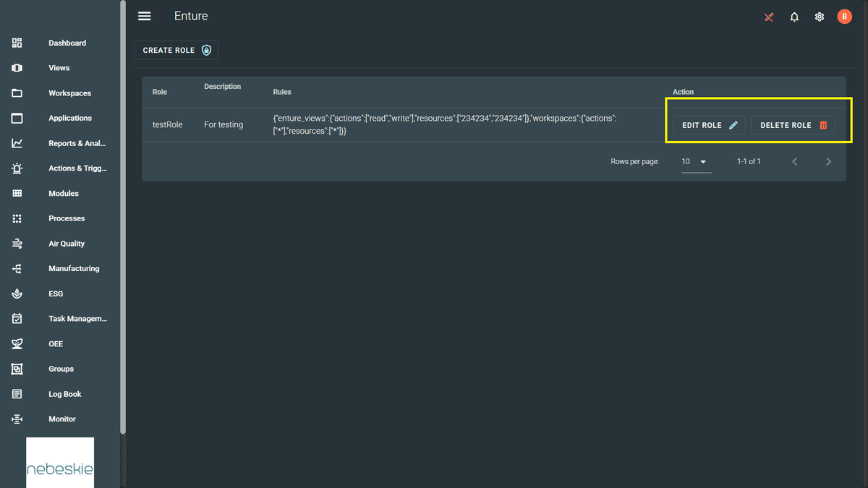This screenshot has width=868, height=488.
Task: Delete the testRole role
Action: (793, 124)
